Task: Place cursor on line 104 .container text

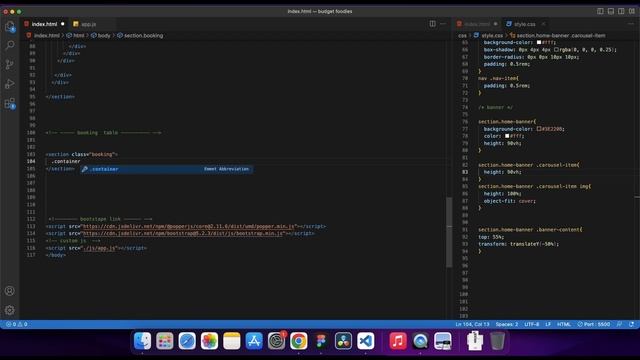Action: point(66,162)
